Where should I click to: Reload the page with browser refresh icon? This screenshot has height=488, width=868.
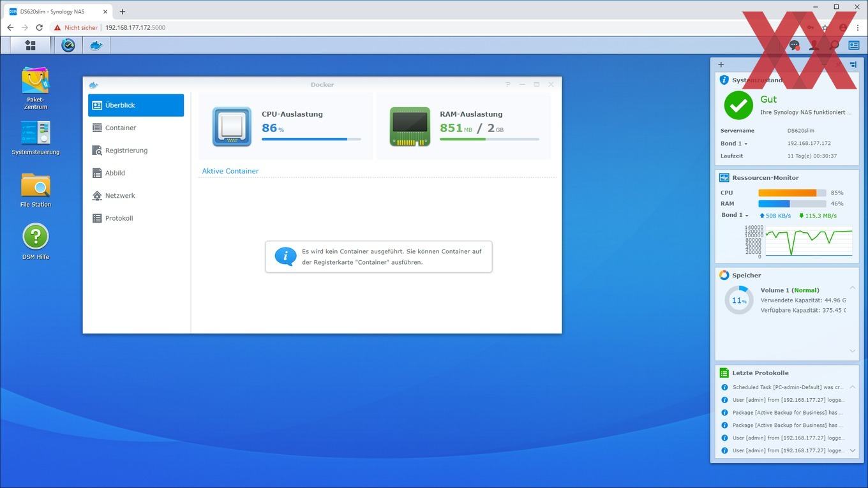[x=39, y=27]
